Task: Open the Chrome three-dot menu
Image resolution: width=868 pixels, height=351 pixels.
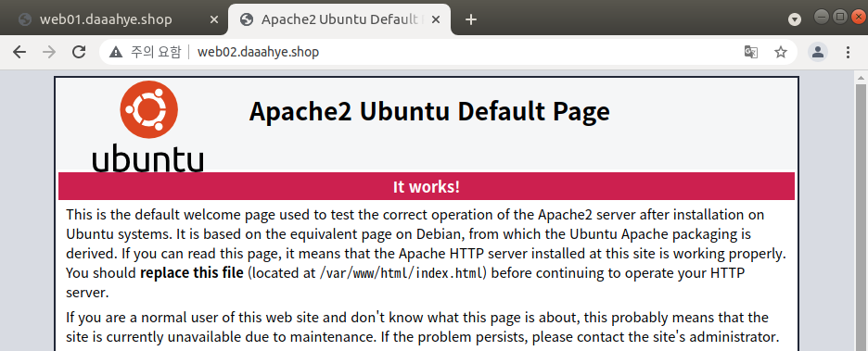Action: pos(849,52)
